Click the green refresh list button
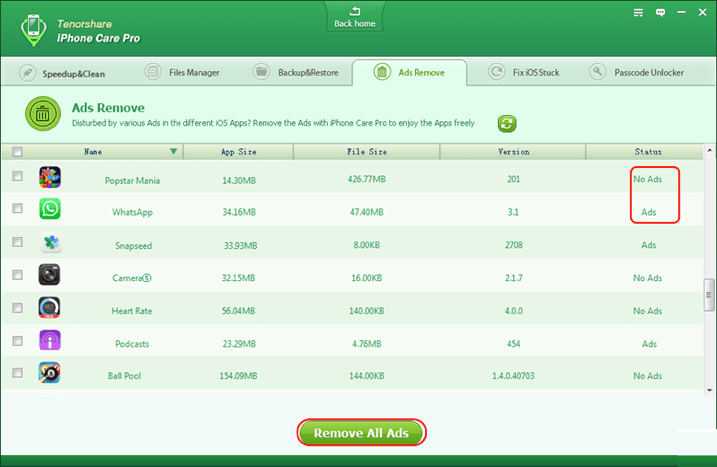The width and height of the screenshot is (717, 467). pyautogui.click(x=507, y=123)
